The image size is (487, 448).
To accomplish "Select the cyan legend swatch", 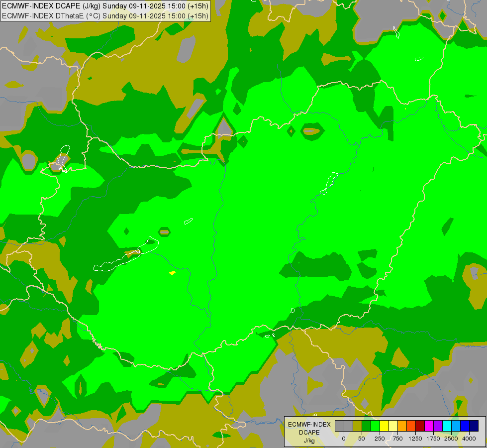I will click(x=447, y=426).
